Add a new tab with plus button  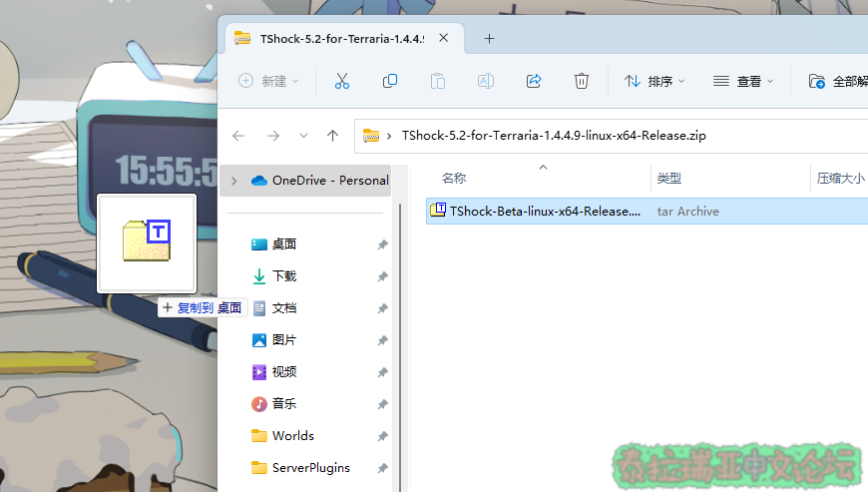pos(489,39)
